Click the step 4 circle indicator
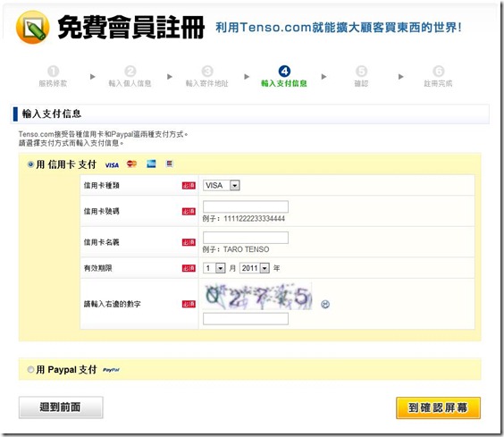 pyautogui.click(x=284, y=71)
